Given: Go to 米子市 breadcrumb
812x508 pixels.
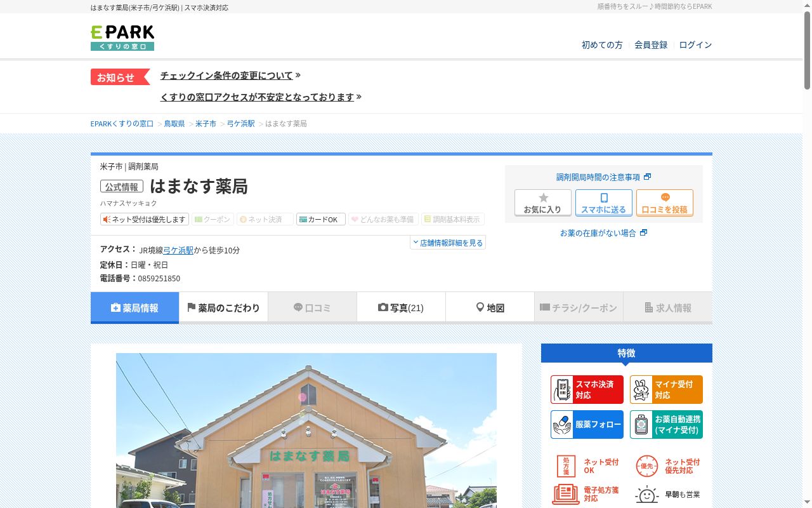Looking at the screenshot, I should pyautogui.click(x=206, y=124).
